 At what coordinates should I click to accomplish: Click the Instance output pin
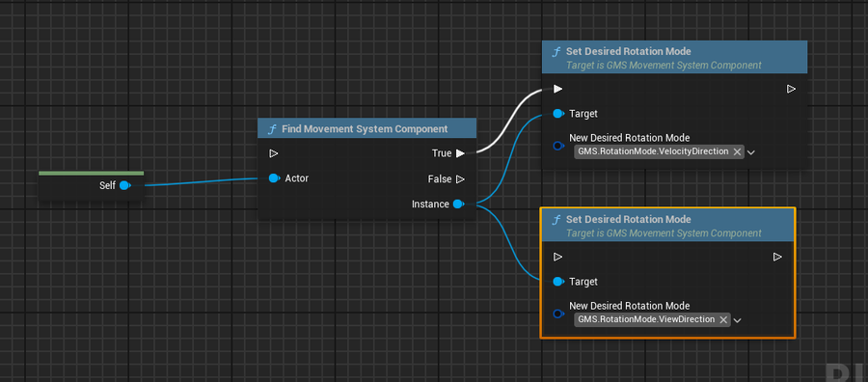(x=458, y=205)
